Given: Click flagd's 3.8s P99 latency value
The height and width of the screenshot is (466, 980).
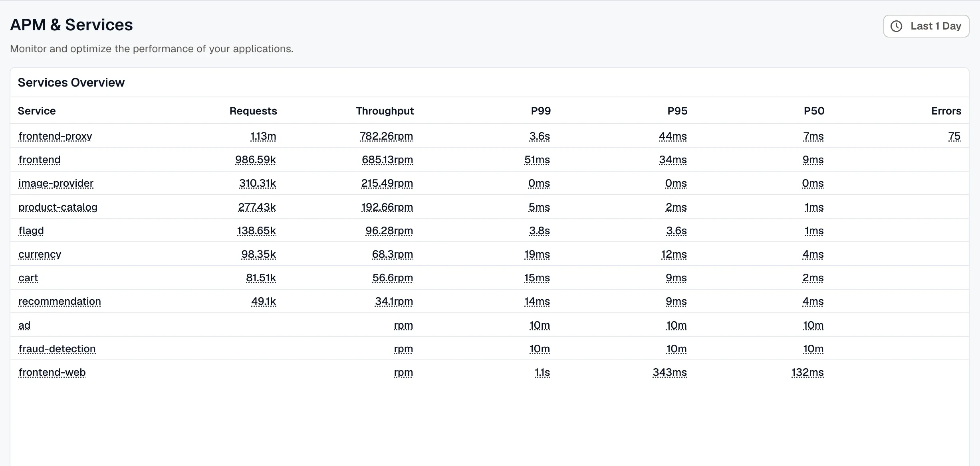Looking at the screenshot, I should tap(540, 231).
